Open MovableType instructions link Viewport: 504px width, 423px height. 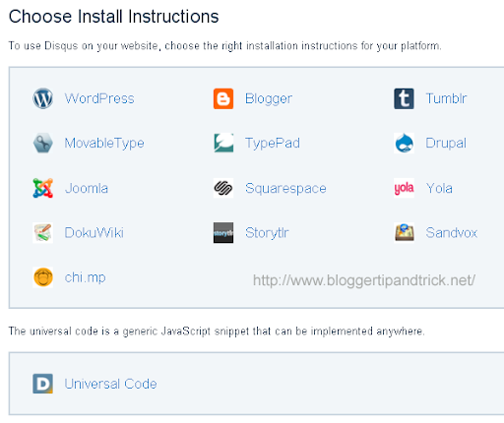[104, 144]
